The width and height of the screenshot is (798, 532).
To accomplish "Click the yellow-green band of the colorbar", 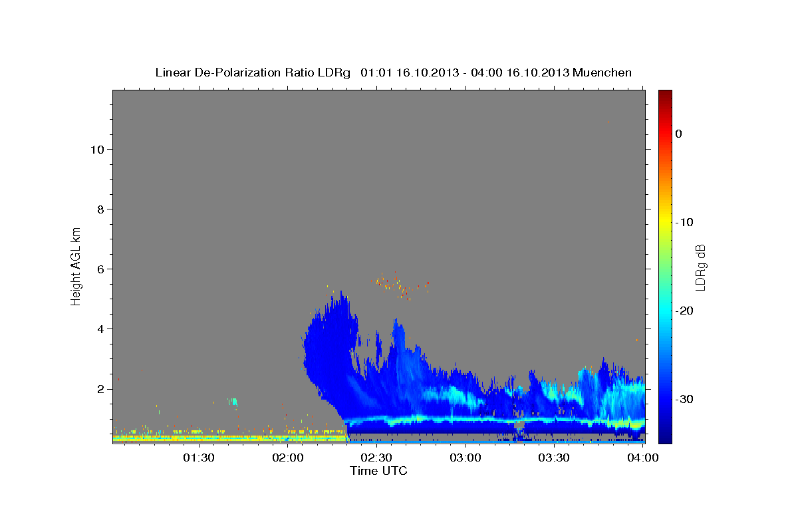I will pos(665,236).
